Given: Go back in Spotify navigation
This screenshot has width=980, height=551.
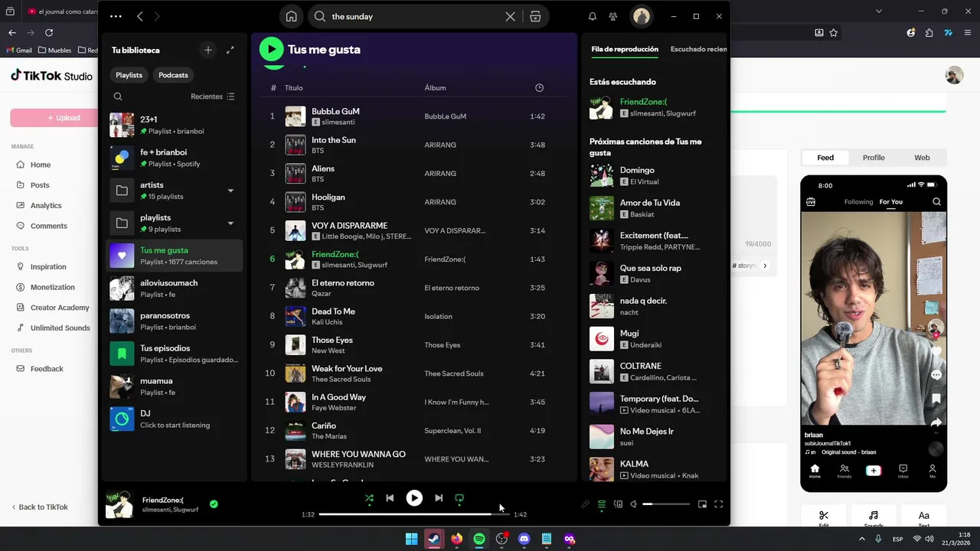Looking at the screenshot, I should [139, 16].
